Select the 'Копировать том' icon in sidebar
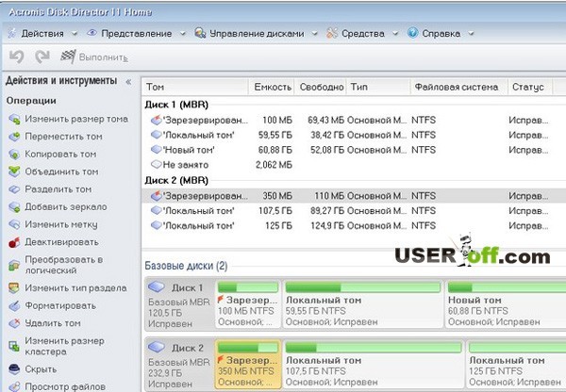 click(x=14, y=155)
